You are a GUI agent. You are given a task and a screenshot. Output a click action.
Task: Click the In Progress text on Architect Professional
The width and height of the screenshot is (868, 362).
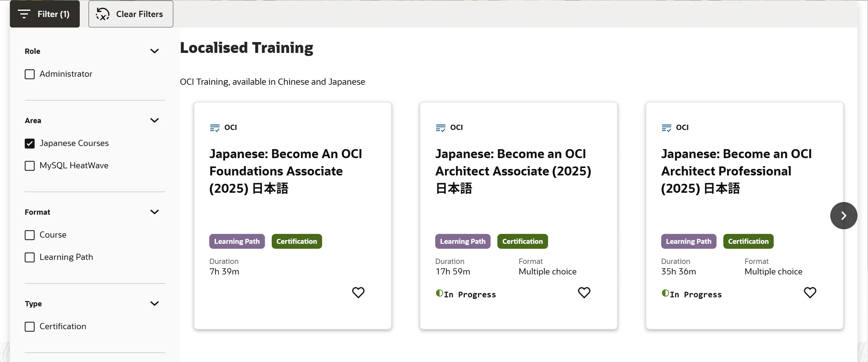click(x=696, y=295)
